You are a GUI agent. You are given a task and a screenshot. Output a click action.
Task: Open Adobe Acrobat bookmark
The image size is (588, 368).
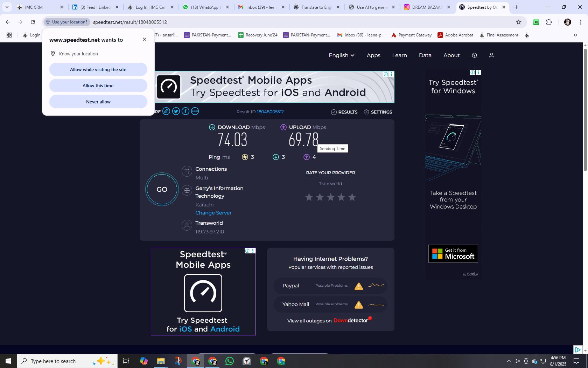455,35
